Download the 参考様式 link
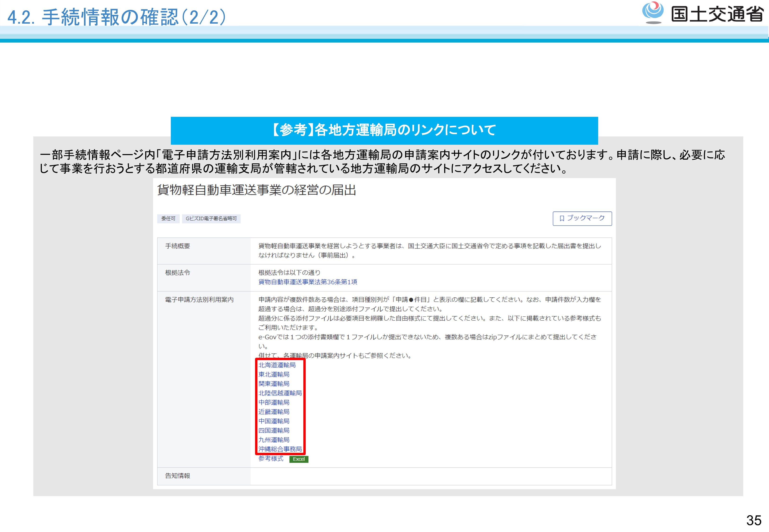Viewport: 769px width, 532px height. click(x=271, y=459)
